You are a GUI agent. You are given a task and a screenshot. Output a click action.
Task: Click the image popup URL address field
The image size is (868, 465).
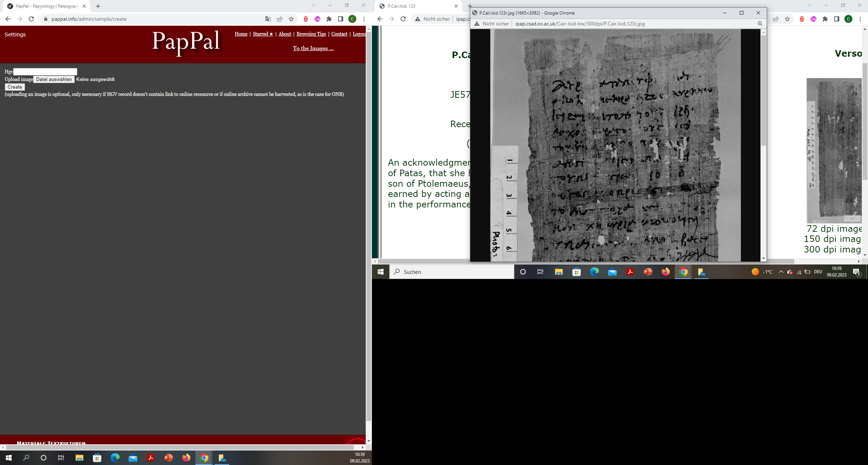point(580,24)
